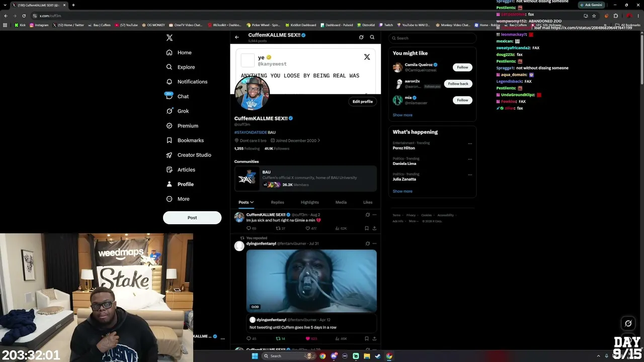Image resolution: width=644 pixels, height=362 pixels.
Task: Reply to the 'Im jus sick' post
Action: tap(249, 228)
